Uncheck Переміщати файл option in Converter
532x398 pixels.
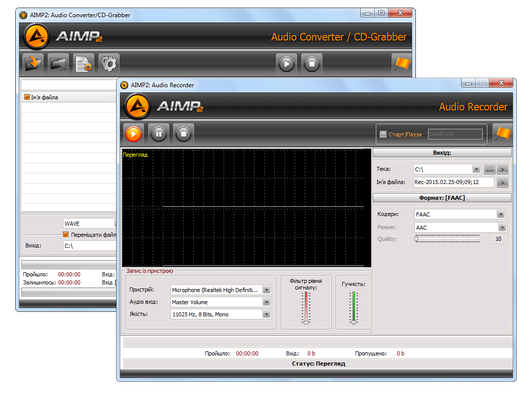(65, 234)
